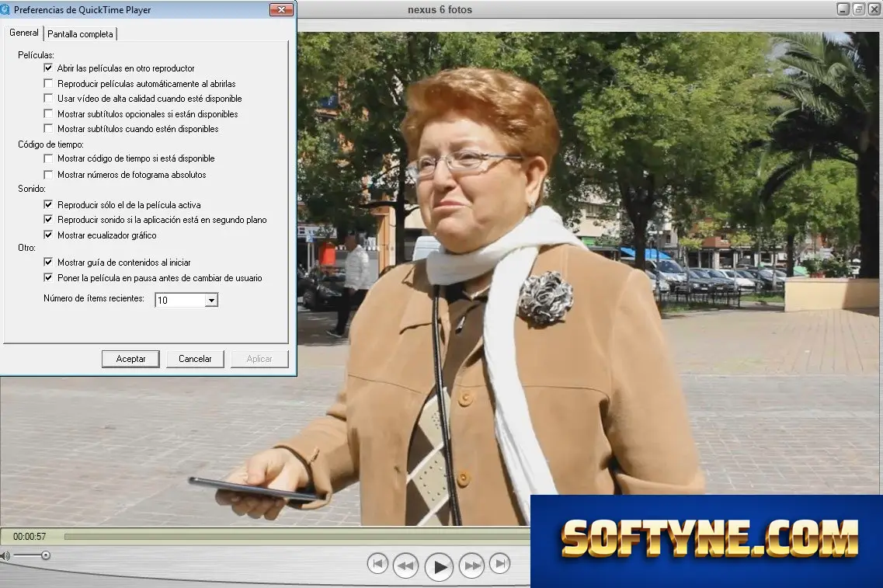
Task: Click the rewind playback button
Action: [405, 565]
